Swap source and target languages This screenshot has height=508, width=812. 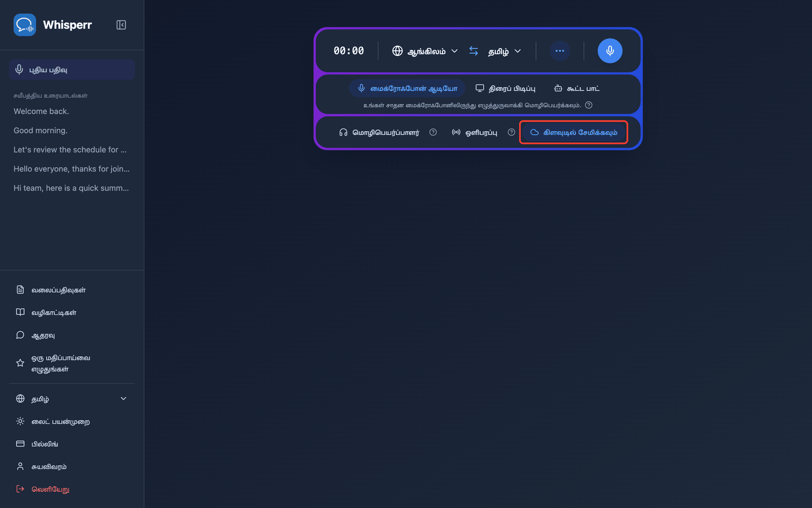[x=473, y=51]
